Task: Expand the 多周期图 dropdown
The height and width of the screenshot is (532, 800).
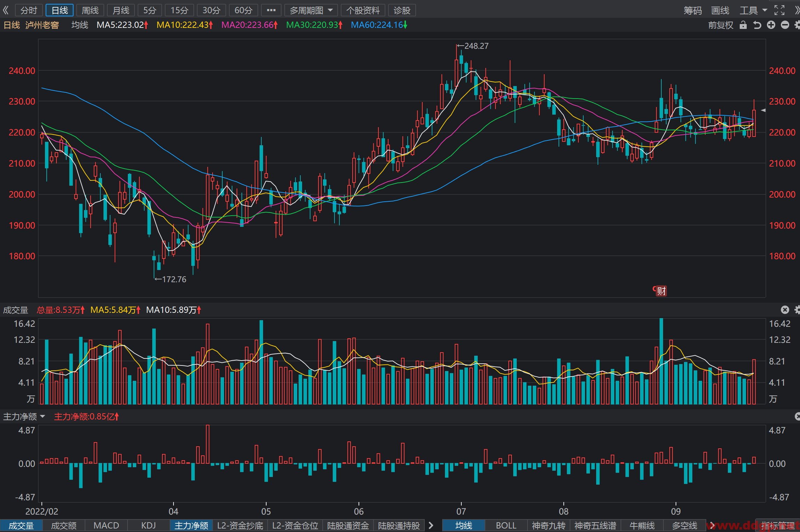Action: pos(311,10)
